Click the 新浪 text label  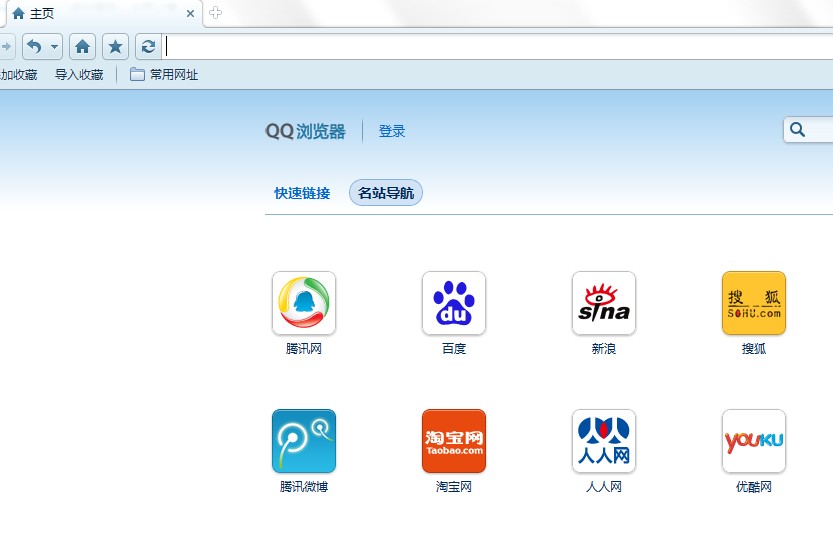point(604,349)
